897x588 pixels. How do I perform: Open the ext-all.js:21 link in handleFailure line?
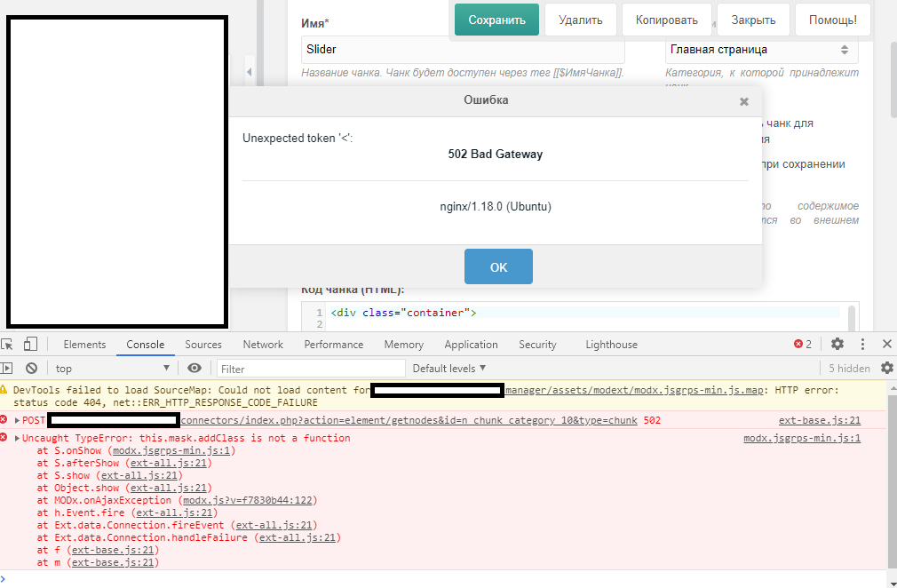pyautogui.click(x=298, y=537)
